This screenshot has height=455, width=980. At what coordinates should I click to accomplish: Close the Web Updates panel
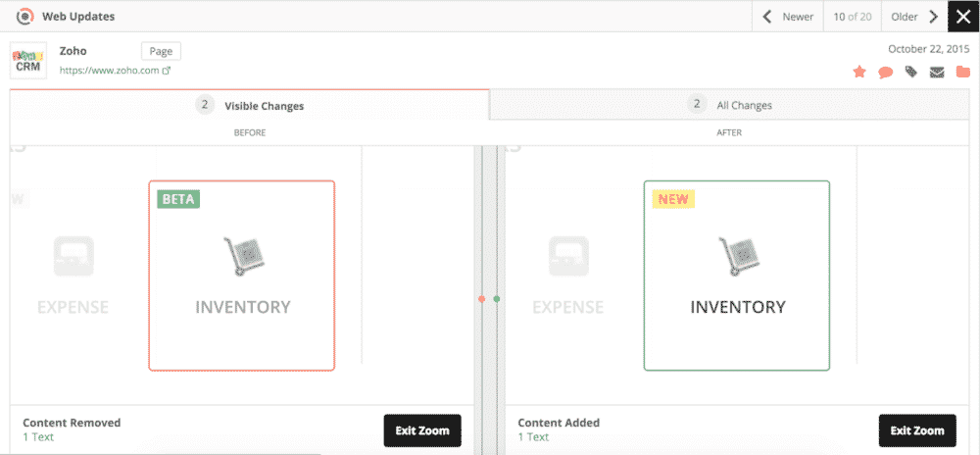pyautogui.click(x=963, y=17)
